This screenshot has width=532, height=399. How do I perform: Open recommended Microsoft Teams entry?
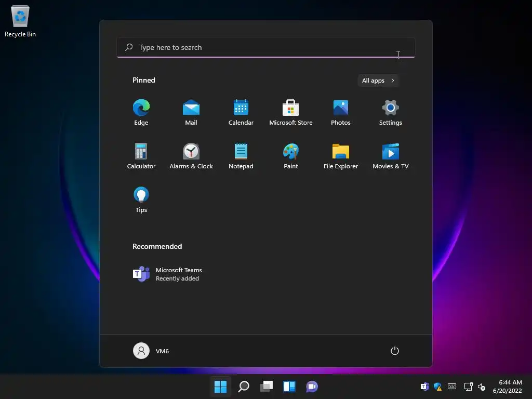(x=167, y=274)
